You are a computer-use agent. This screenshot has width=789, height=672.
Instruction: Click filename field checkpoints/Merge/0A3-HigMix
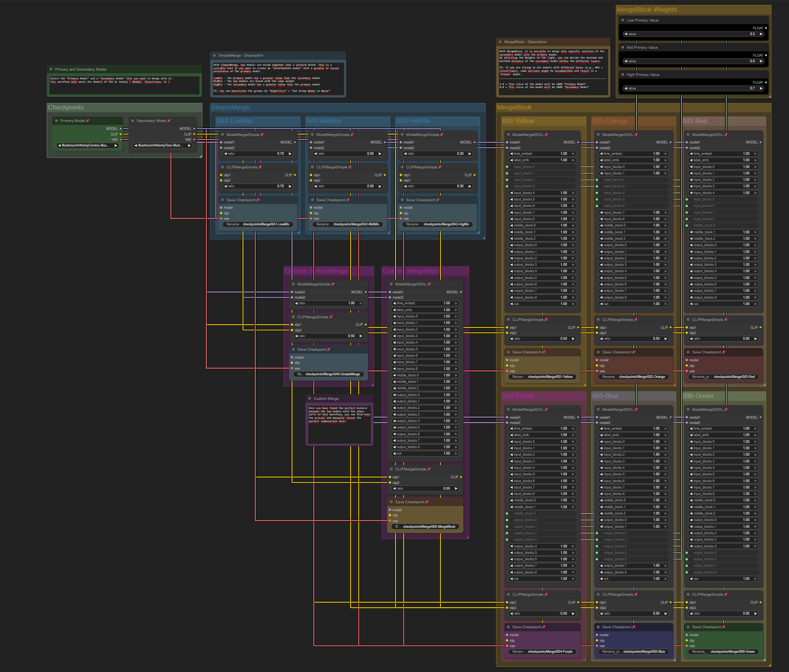tap(437, 225)
